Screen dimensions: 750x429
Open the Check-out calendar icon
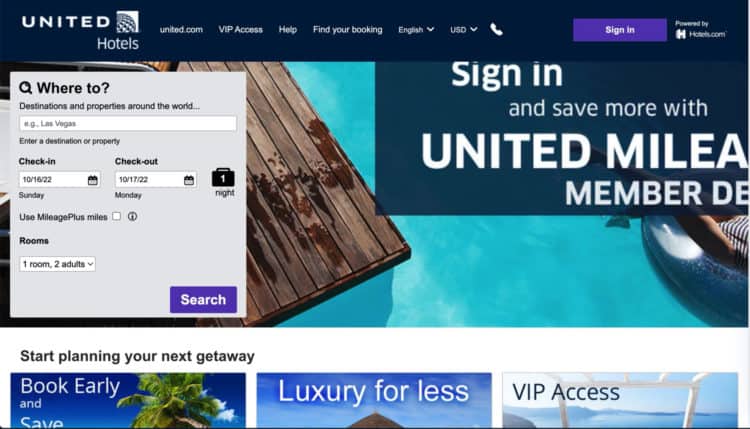(x=189, y=180)
